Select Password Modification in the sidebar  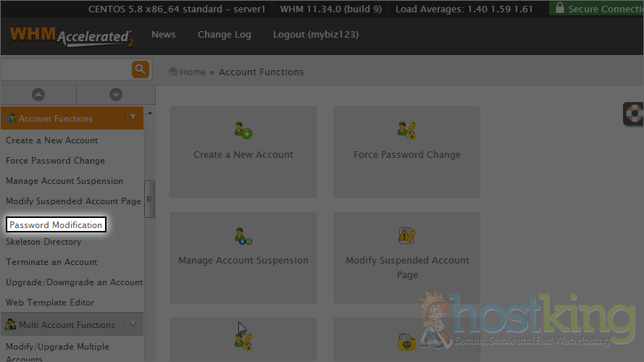(56, 225)
